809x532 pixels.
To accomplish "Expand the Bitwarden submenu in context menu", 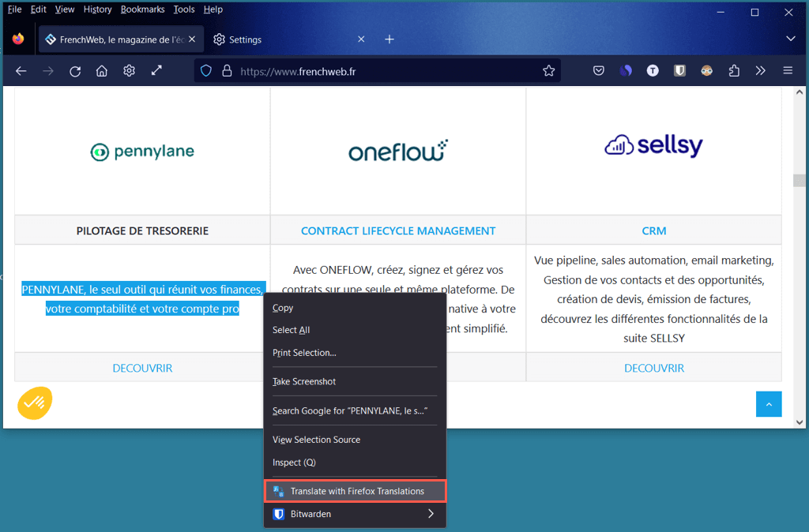I will coord(431,514).
